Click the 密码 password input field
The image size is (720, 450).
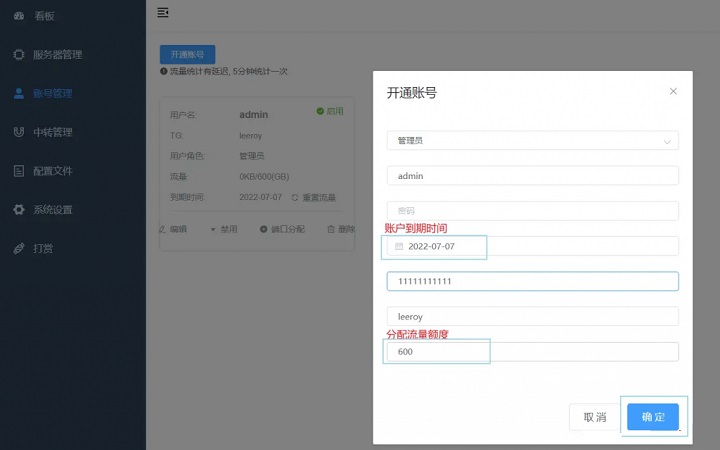point(533,211)
